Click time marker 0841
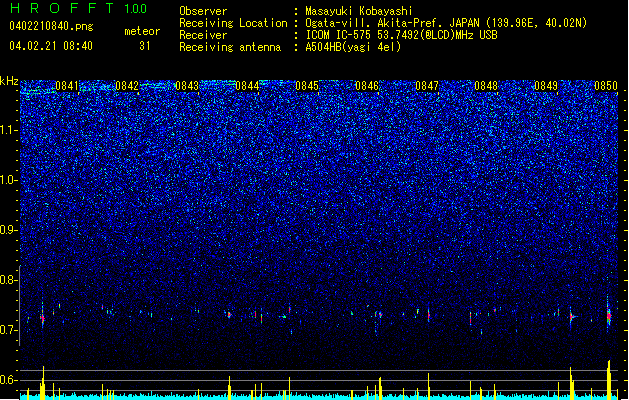The width and height of the screenshot is (629, 400). (x=67, y=86)
